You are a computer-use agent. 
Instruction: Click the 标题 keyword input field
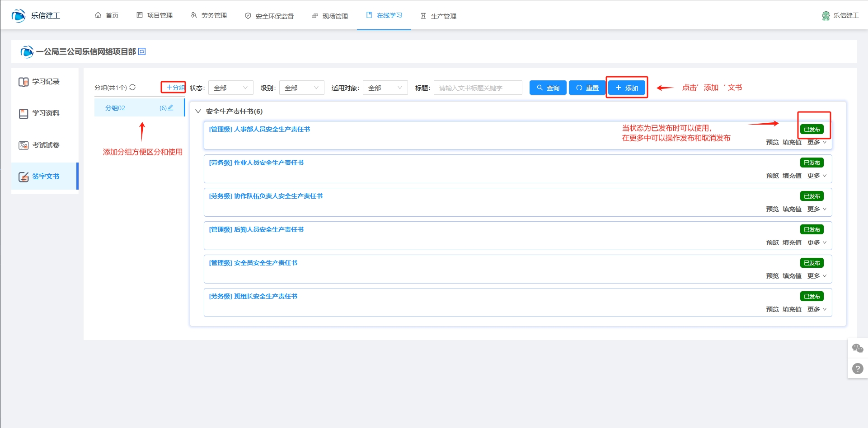(x=478, y=88)
